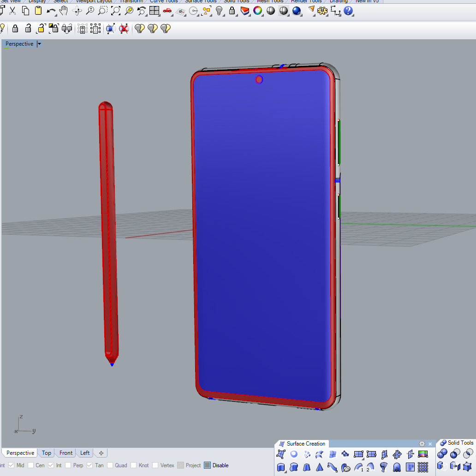This screenshot has height=476, width=476.
Task: Click the Paste clipboard icon
Action: pyautogui.click(x=38, y=11)
